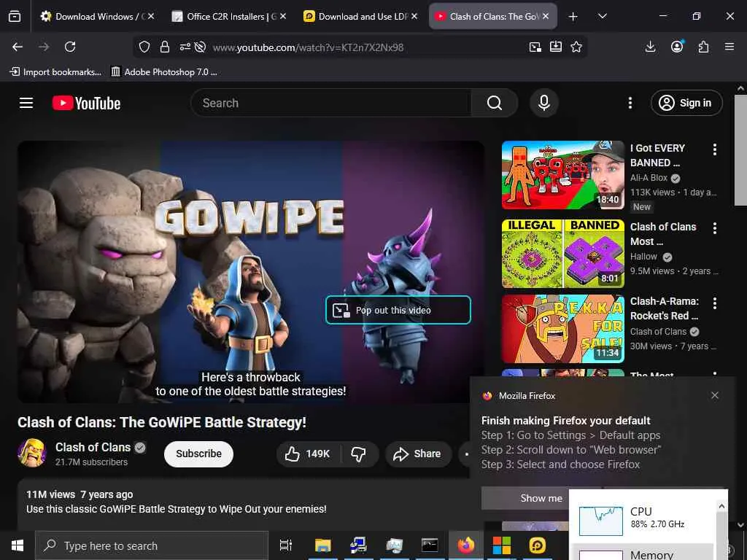
Task: Open menu for I Got EVERY BANNED video
Action: (715, 149)
